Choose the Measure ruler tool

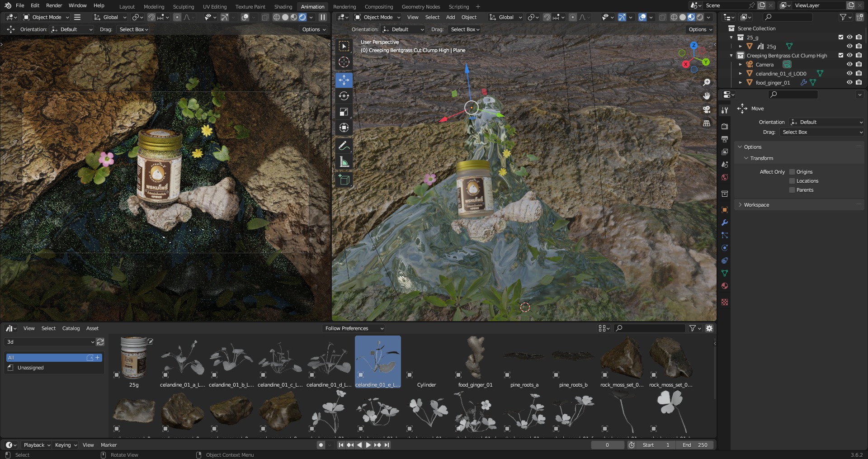click(344, 162)
